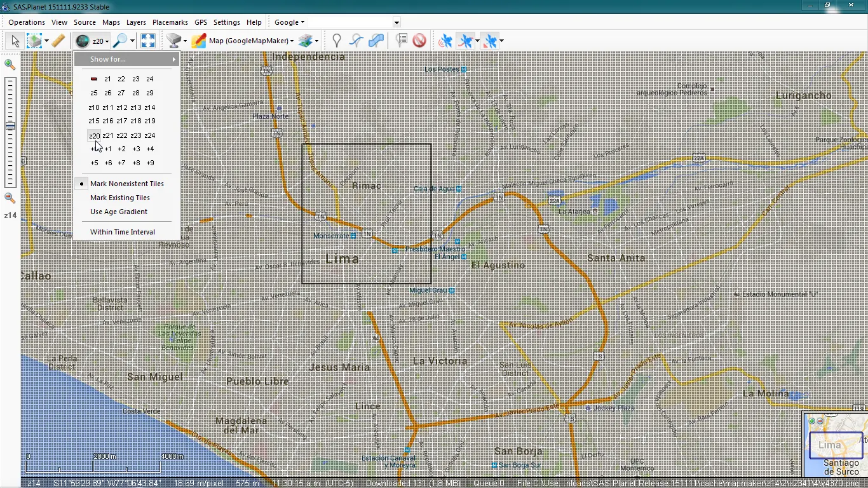The width and height of the screenshot is (868, 488).
Task: Click the layers stack icon
Action: [305, 41]
